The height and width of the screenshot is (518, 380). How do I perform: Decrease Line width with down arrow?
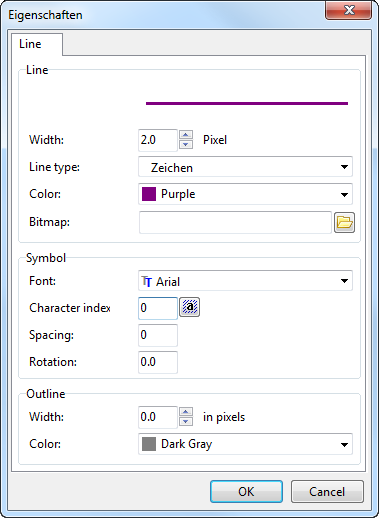click(186, 144)
